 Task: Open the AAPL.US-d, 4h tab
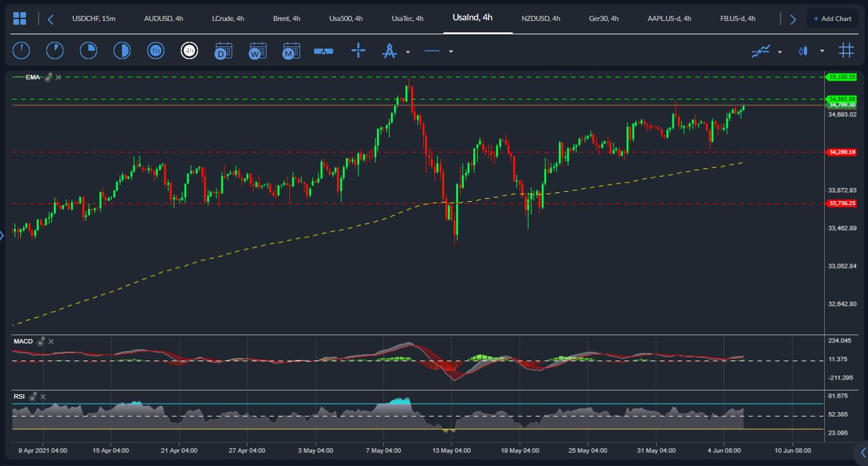[669, 18]
